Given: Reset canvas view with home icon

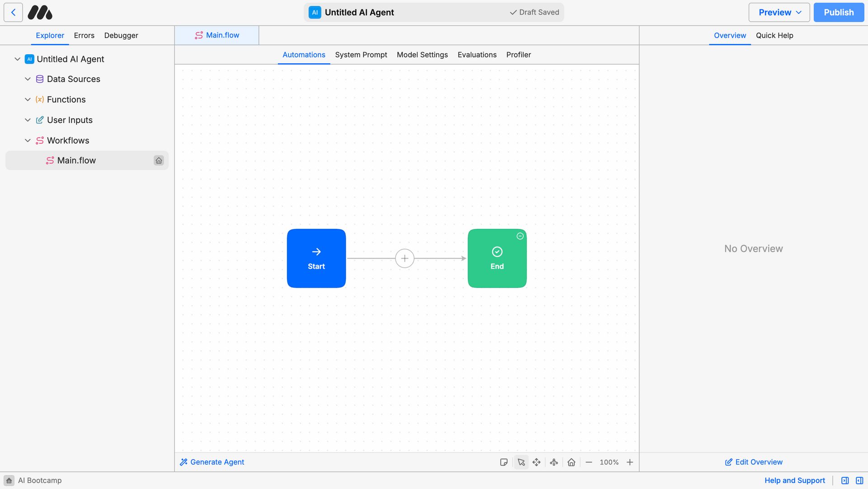Looking at the screenshot, I should point(571,462).
